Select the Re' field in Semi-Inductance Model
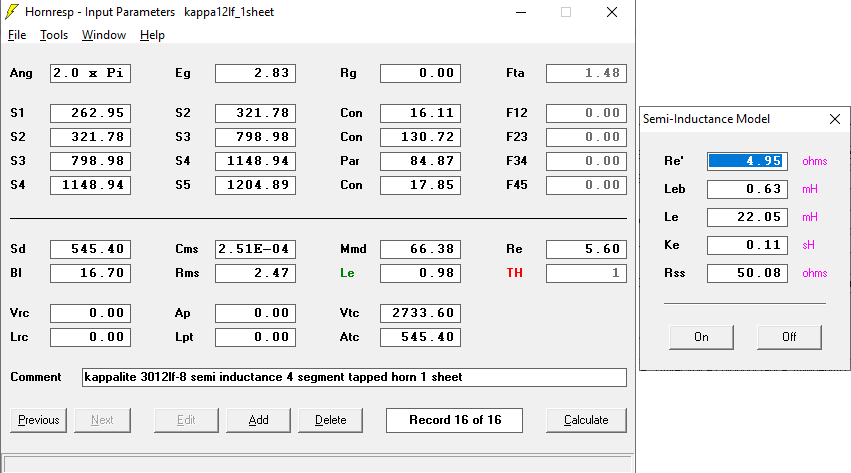This screenshot has height=473, width=851. [747, 161]
